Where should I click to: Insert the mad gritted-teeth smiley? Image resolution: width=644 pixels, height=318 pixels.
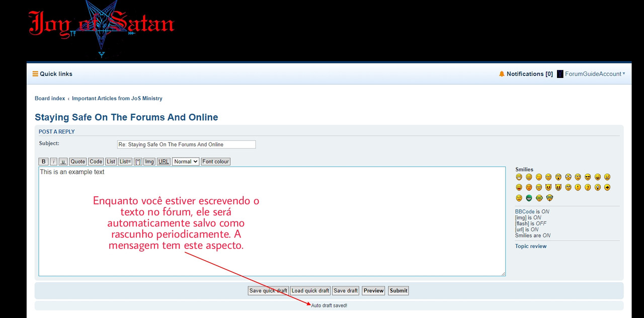tap(607, 177)
